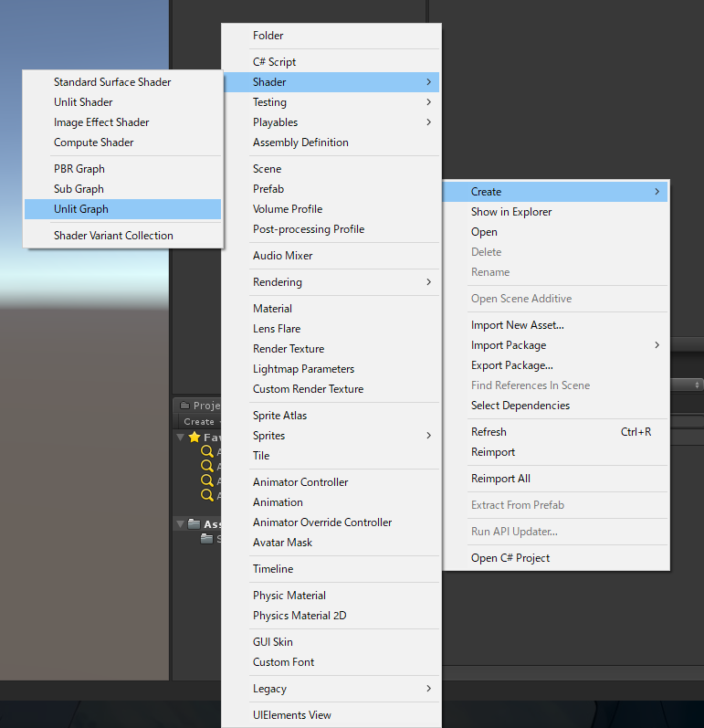Create a Timeline asset
The height and width of the screenshot is (728, 704).
tap(331, 569)
